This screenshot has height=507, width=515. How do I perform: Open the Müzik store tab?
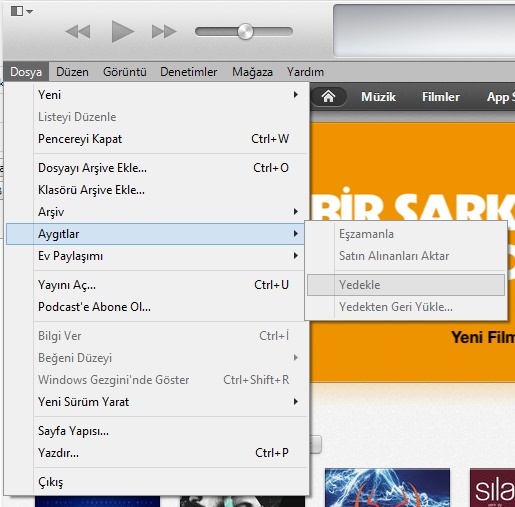pyautogui.click(x=378, y=97)
